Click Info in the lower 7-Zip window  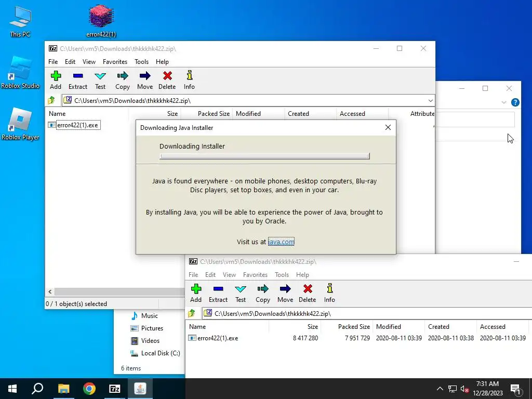329,294
